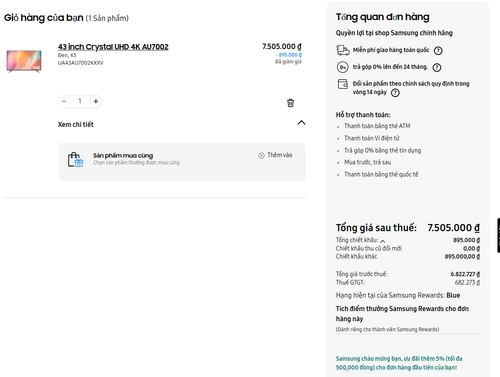Click Tích điểm thưởng Samsung Rewards heading
This screenshot has width=500, height=377.
coord(402,314)
